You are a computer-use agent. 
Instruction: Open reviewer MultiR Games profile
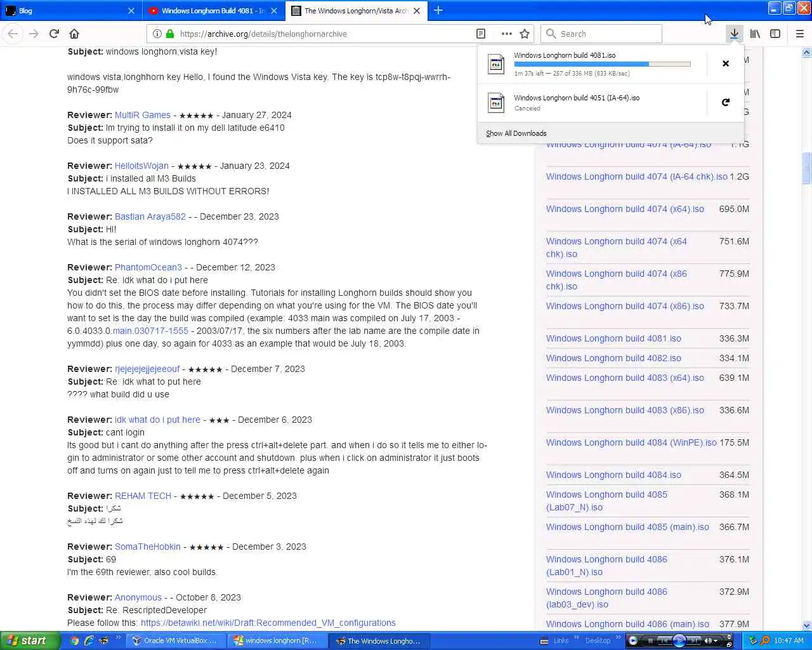tap(143, 115)
